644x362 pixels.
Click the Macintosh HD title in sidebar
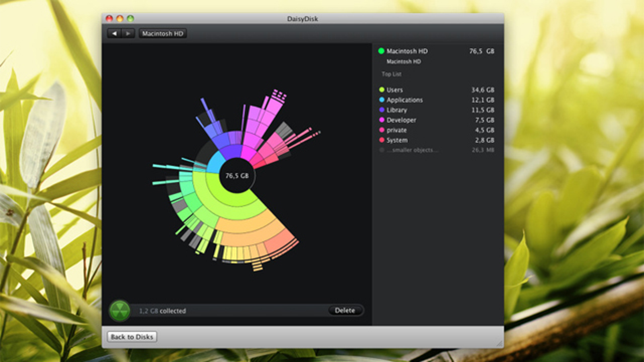point(407,51)
